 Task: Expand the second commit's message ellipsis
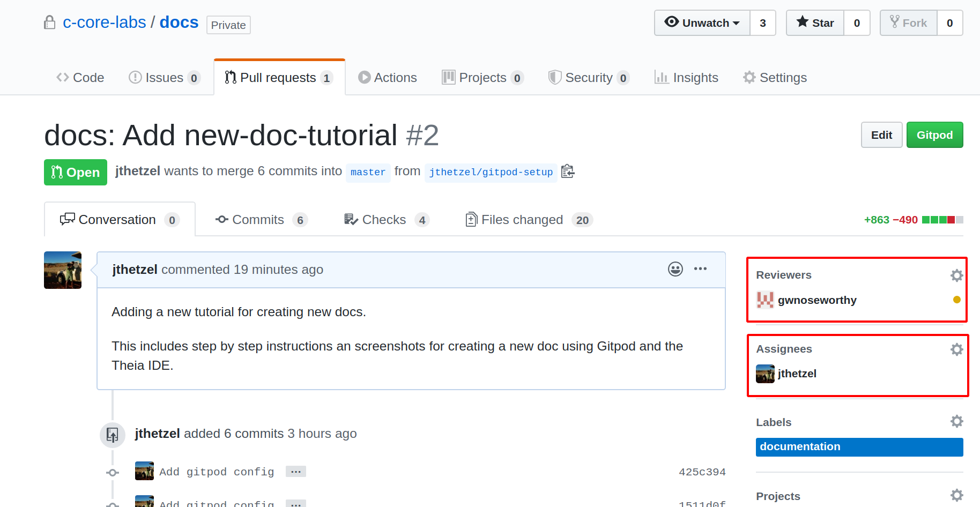point(295,503)
